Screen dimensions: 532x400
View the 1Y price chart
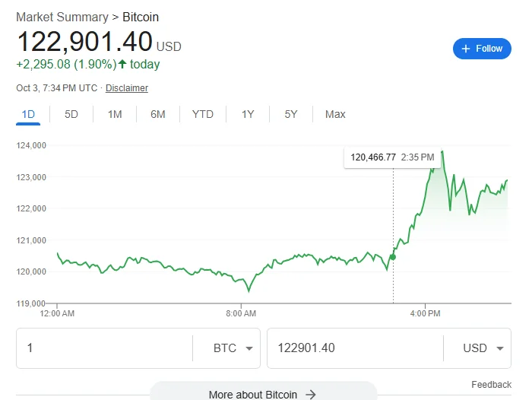click(x=248, y=114)
